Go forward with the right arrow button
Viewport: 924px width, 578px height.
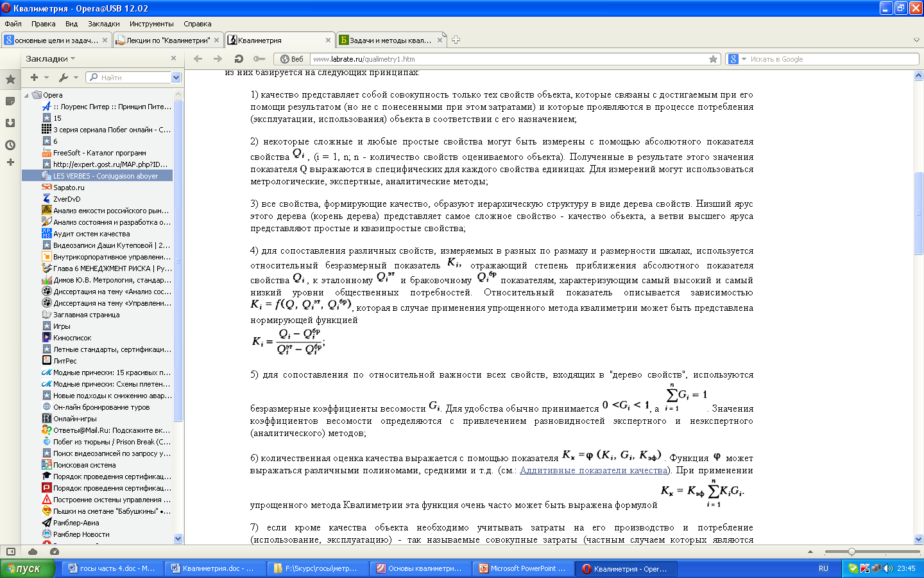coord(218,58)
